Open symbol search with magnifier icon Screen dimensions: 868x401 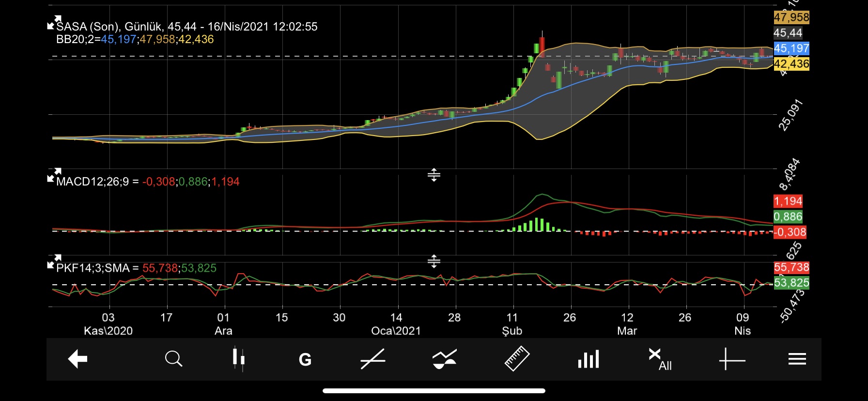tap(173, 359)
